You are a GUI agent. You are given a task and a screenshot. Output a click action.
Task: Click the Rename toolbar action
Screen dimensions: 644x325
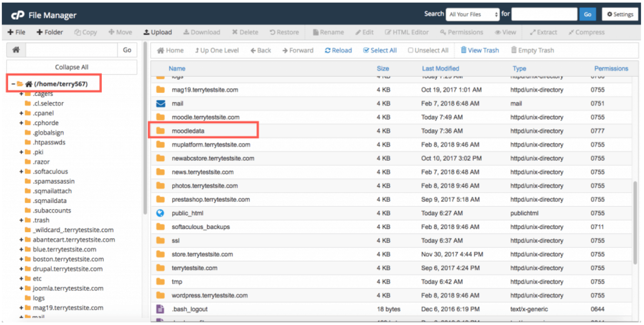328,32
